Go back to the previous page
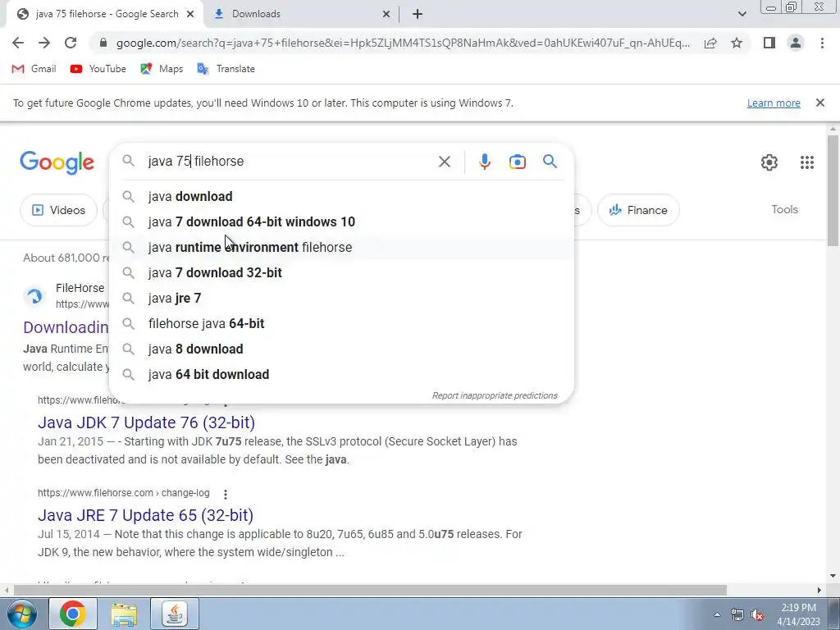 point(18,43)
